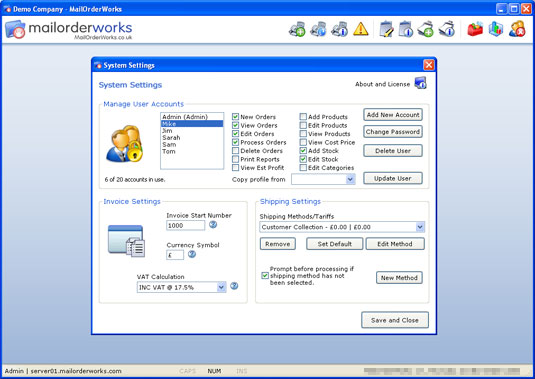
Task: Toggle the View Orders checkbox
Action: (x=235, y=126)
